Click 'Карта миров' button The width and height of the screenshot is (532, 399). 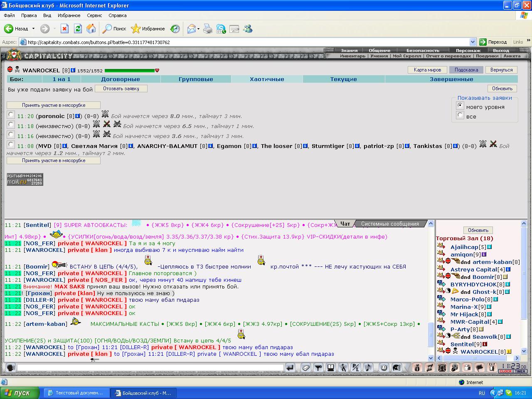coord(427,70)
